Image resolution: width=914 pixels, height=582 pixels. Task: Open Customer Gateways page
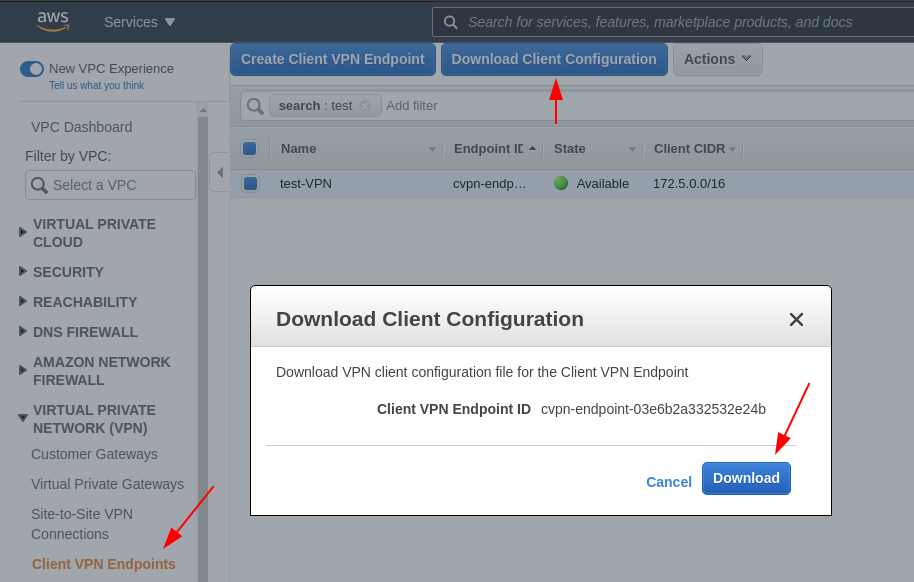[94, 454]
